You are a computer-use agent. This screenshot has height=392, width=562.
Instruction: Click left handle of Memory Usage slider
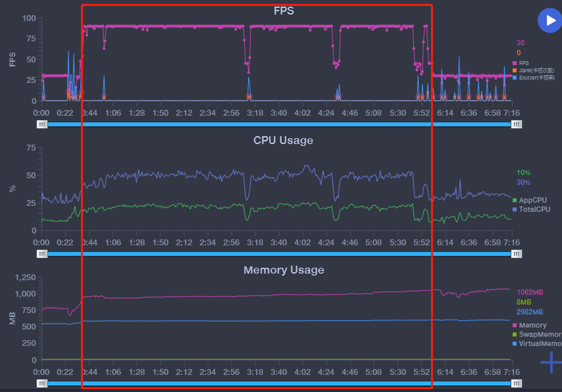(x=42, y=383)
